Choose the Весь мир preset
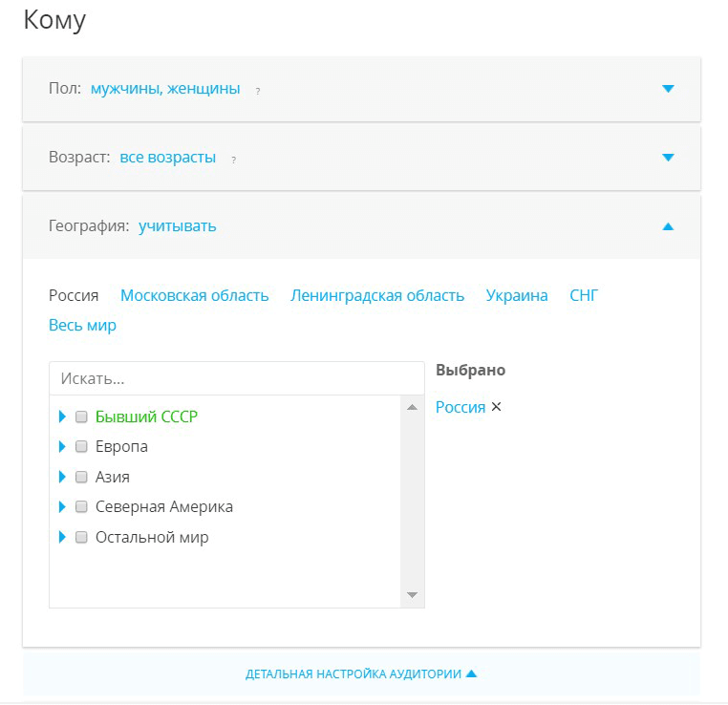Screen dimensions: 728x705 click(83, 326)
